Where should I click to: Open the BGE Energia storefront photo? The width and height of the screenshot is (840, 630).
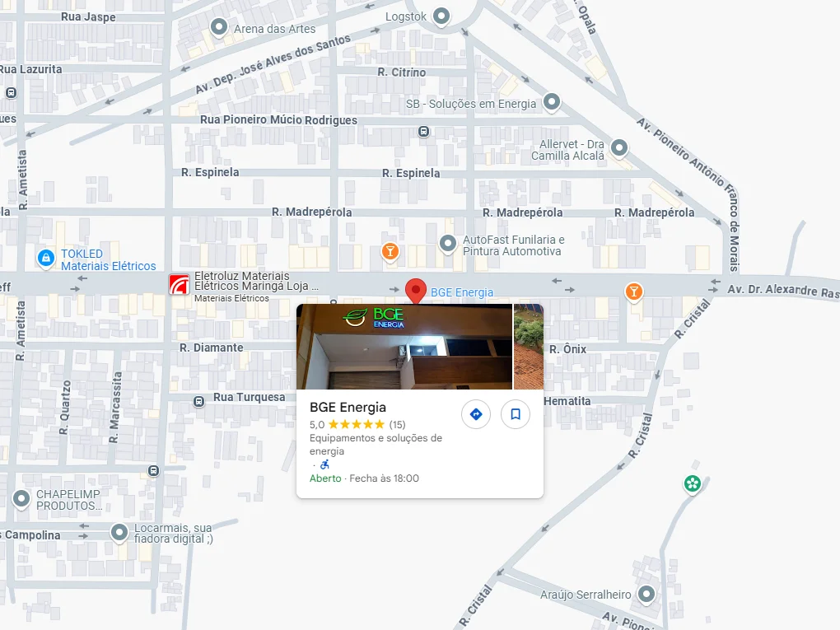click(x=404, y=347)
